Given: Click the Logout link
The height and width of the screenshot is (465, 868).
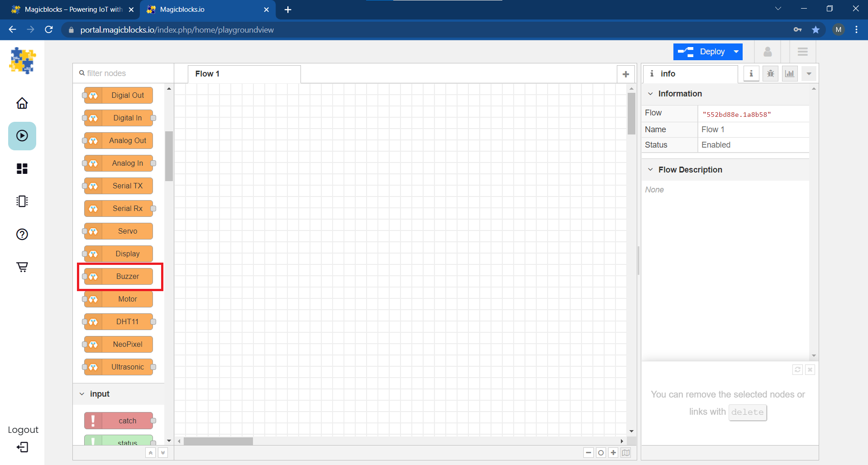Looking at the screenshot, I should [x=23, y=430].
